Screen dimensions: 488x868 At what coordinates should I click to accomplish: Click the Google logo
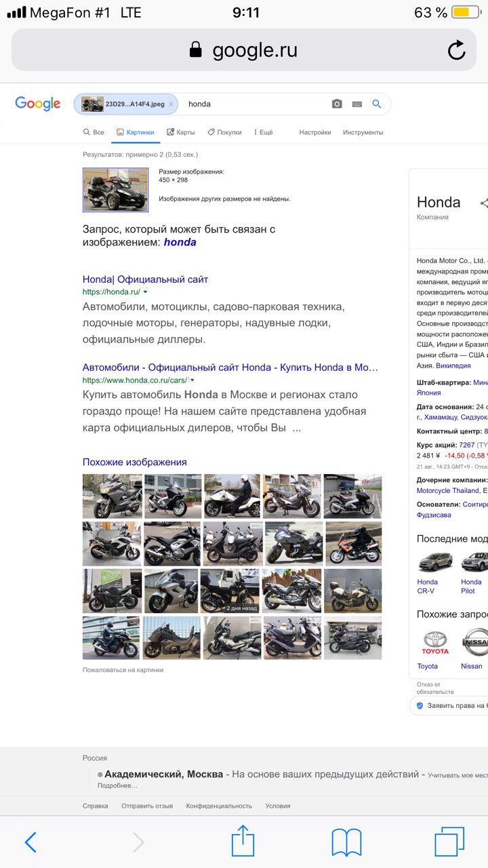pos(38,104)
